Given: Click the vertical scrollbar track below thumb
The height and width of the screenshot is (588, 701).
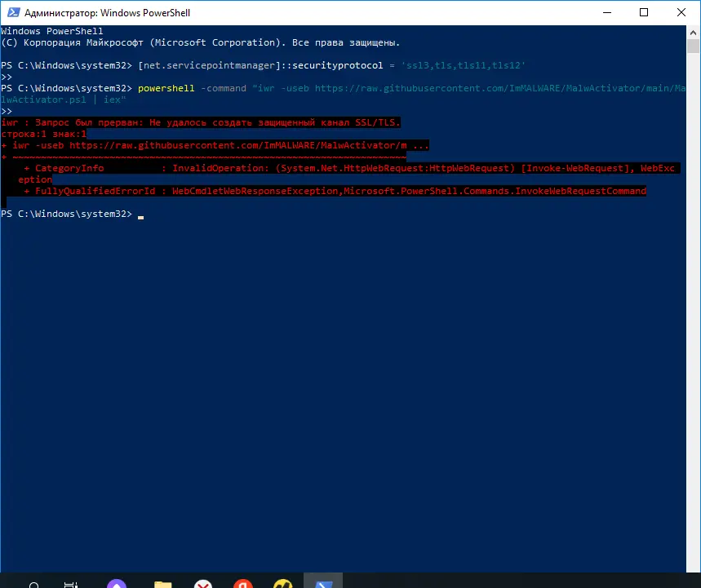Looking at the screenshot, I should click(693, 313).
